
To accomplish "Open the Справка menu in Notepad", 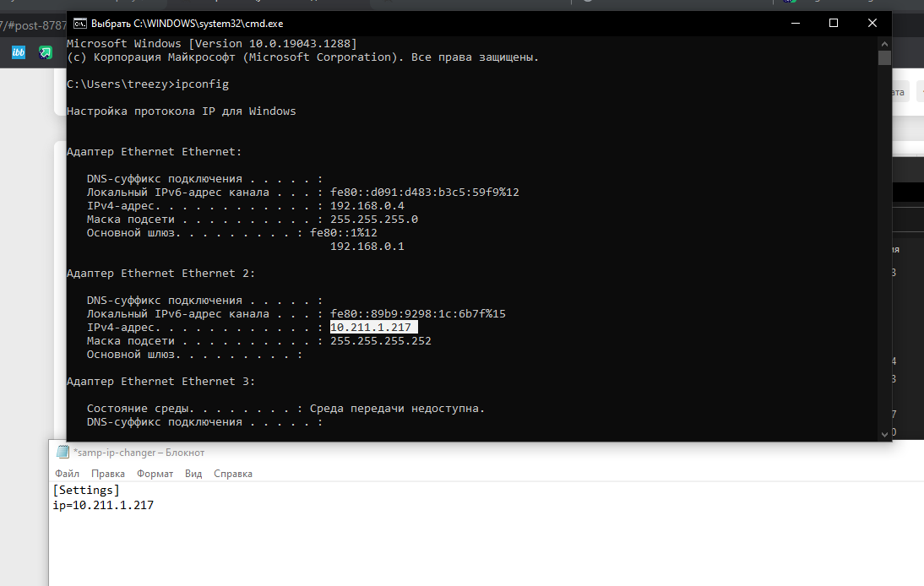I will tap(233, 474).
